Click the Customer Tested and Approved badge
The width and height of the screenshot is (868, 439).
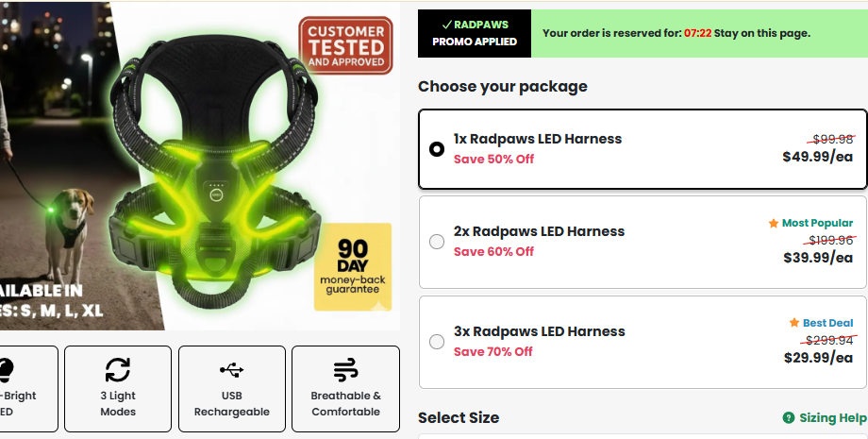tap(346, 46)
